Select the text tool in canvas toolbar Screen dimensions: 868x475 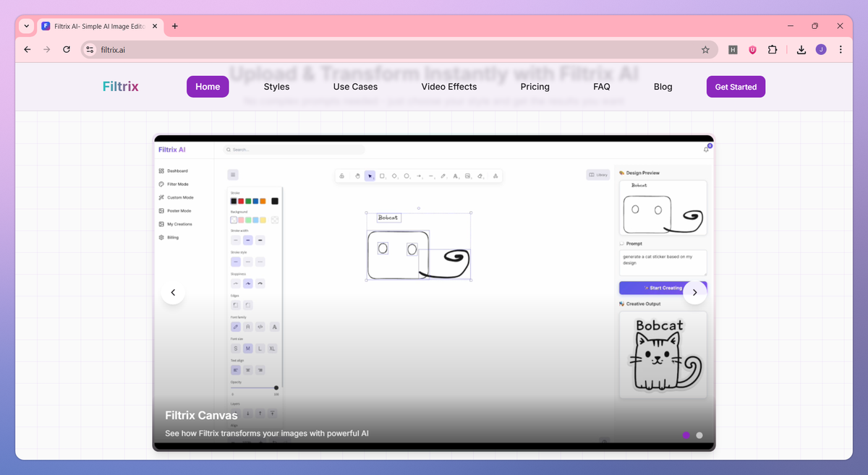coord(455,176)
